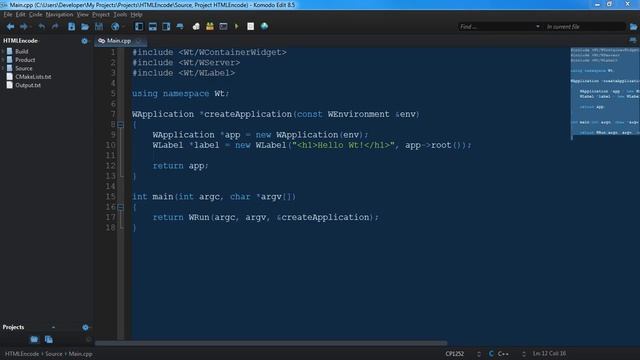Click Source in the breadcrumb bar
The width and height of the screenshot is (640, 360).
tap(53, 354)
